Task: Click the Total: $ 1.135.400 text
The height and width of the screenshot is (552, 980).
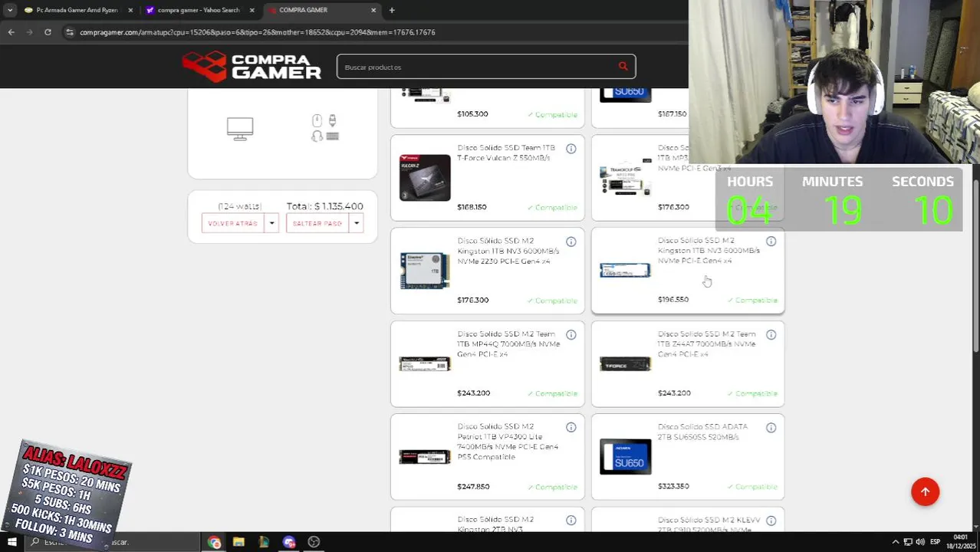Action: click(x=324, y=206)
